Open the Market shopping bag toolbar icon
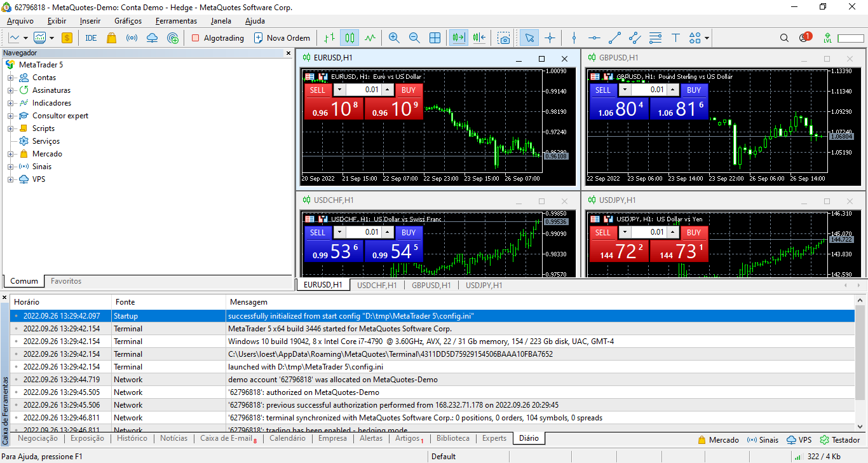This screenshot has height=463, width=868. click(x=112, y=38)
